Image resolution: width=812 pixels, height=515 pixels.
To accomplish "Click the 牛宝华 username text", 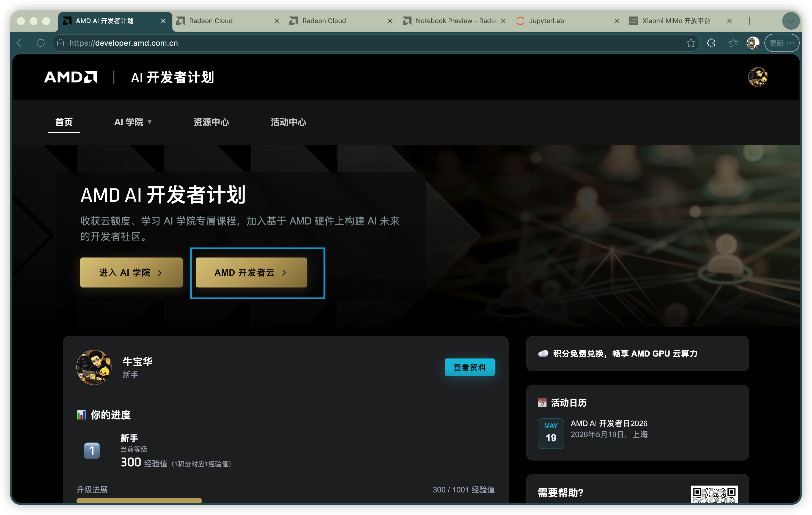I will pos(138,361).
